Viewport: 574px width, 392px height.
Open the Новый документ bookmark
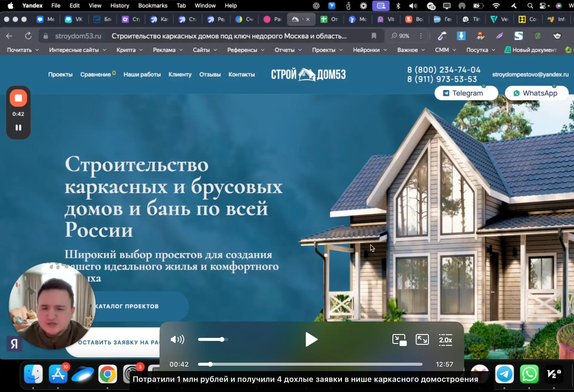click(530, 50)
